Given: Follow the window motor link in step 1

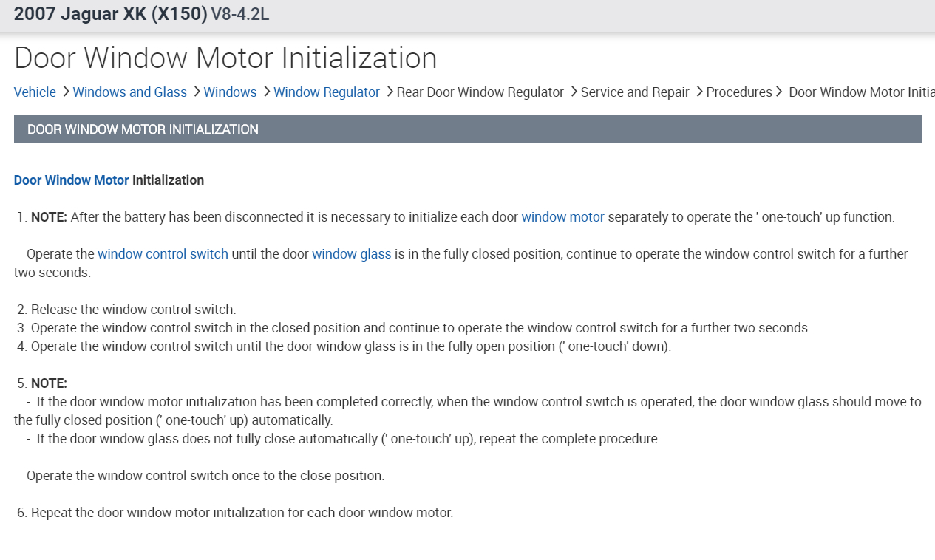Looking at the screenshot, I should tap(562, 217).
